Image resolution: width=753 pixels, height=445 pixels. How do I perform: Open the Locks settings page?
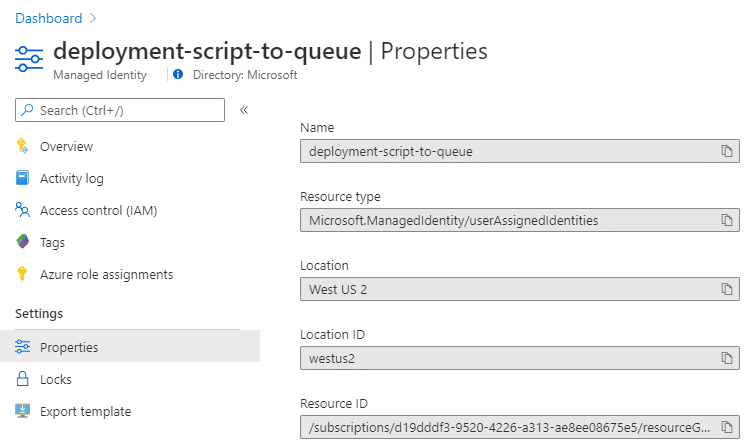coord(56,379)
